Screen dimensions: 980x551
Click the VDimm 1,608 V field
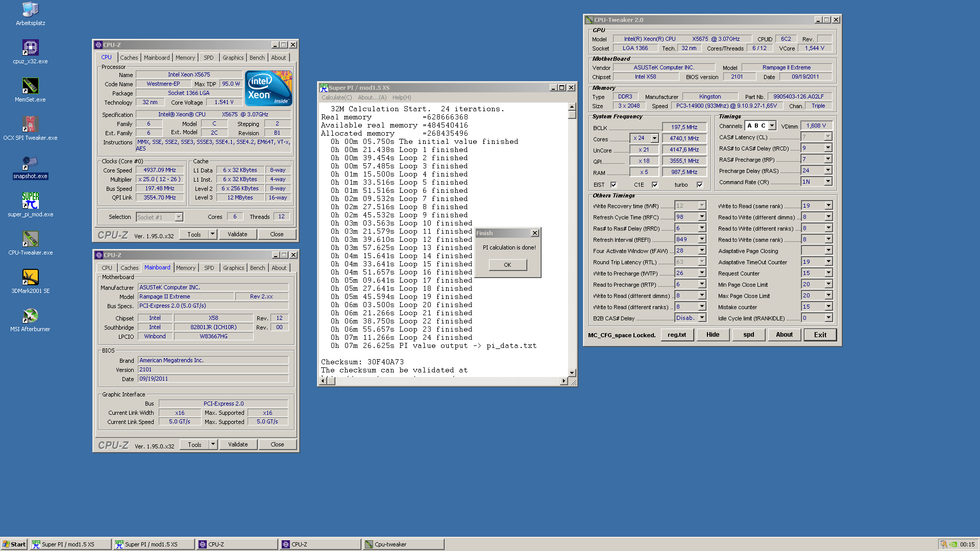click(x=816, y=126)
